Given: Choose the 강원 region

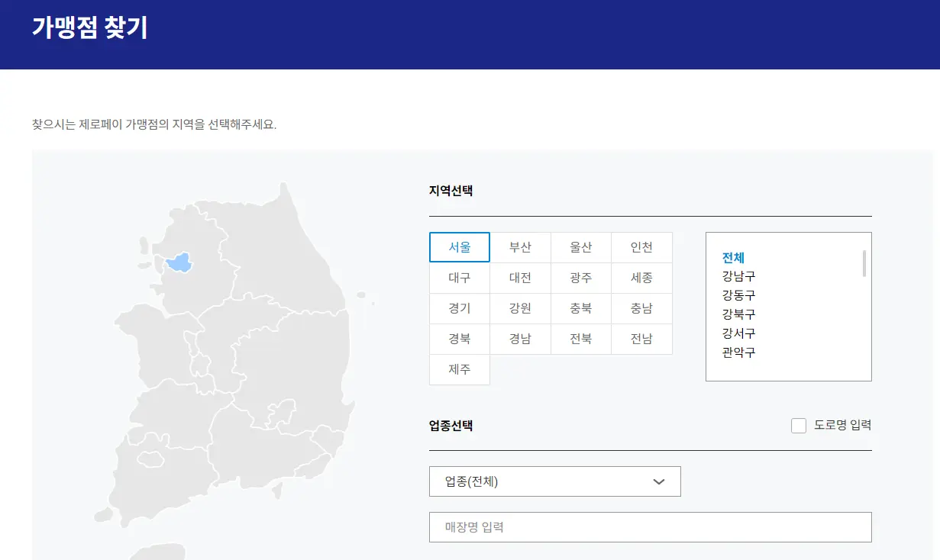Looking at the screenshot, I should pyautogui.click(x=520, y=308).
